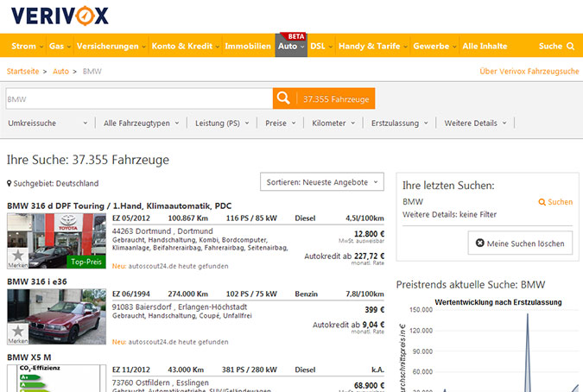This screenshot has height=392, width=583.
Task: Click the 37.355 Fahrzeuge search button
Action: (x=324, y=98)
